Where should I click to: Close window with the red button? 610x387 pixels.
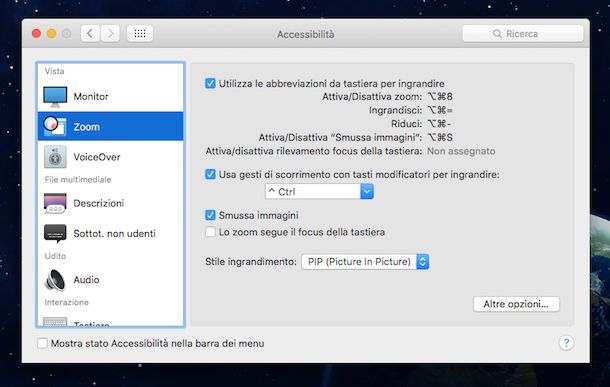pyautogui.click(x=36, y=34)
